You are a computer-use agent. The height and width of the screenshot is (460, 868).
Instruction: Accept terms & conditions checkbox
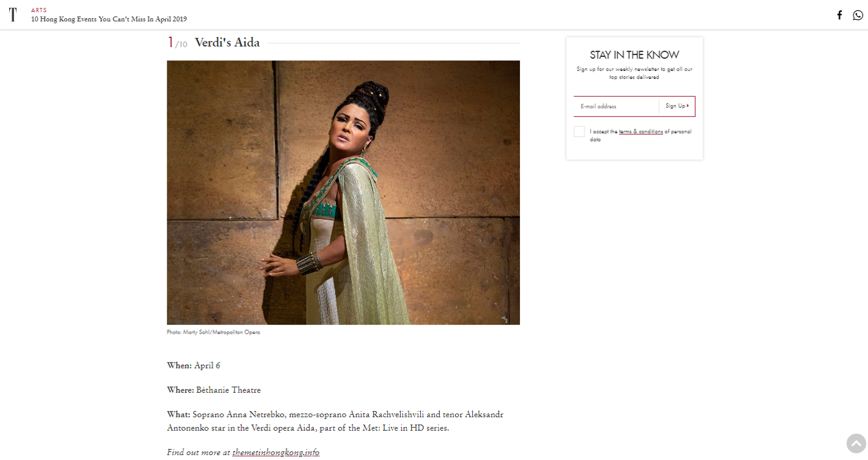click(579, 131)
